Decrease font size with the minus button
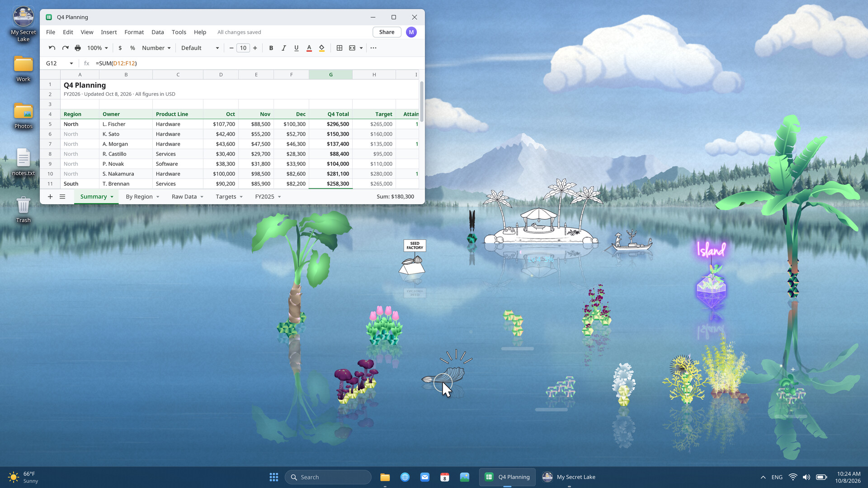The image size is (868, 488). click(x=231, y=48)
